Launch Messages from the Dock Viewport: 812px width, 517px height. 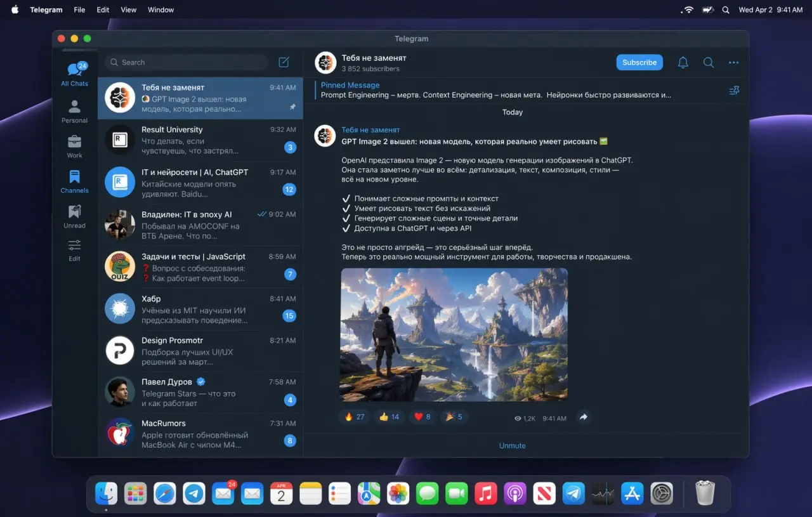428,493
